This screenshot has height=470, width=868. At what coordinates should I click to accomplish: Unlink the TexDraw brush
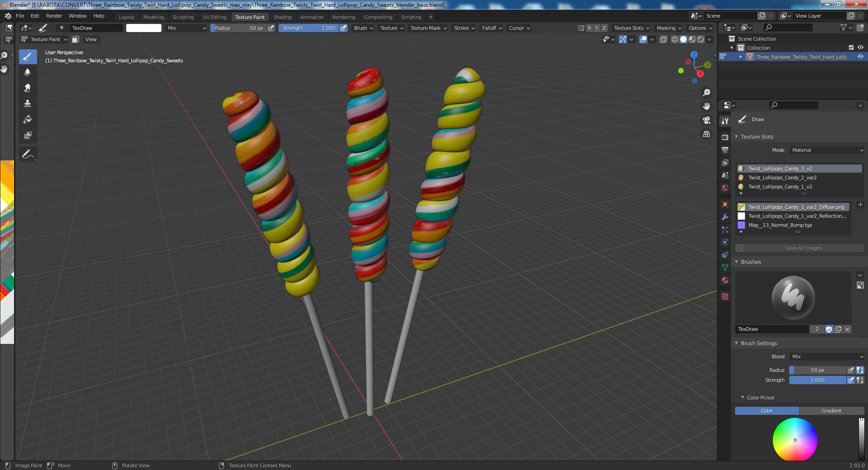[x=847, y=329]
